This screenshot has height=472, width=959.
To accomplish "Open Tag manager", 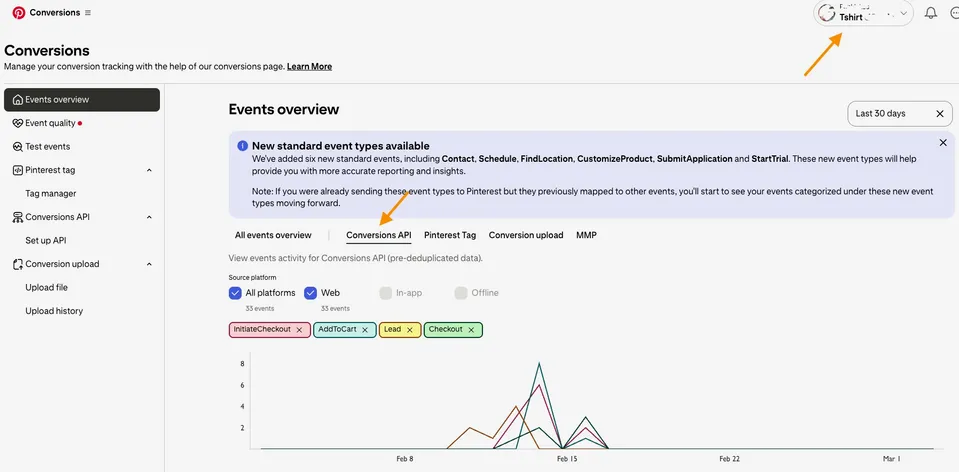I will click(51, 194).
